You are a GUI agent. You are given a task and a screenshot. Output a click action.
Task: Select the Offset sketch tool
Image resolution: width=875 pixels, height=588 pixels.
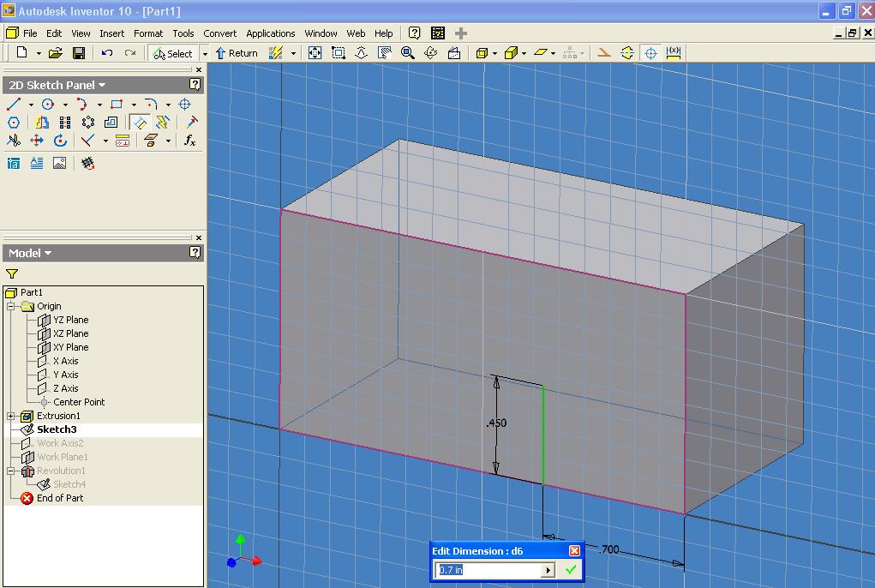tap(111, 123)
